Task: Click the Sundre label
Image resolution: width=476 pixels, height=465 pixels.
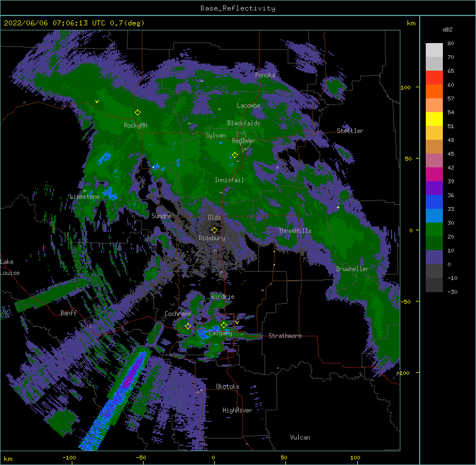Action: 161,216
